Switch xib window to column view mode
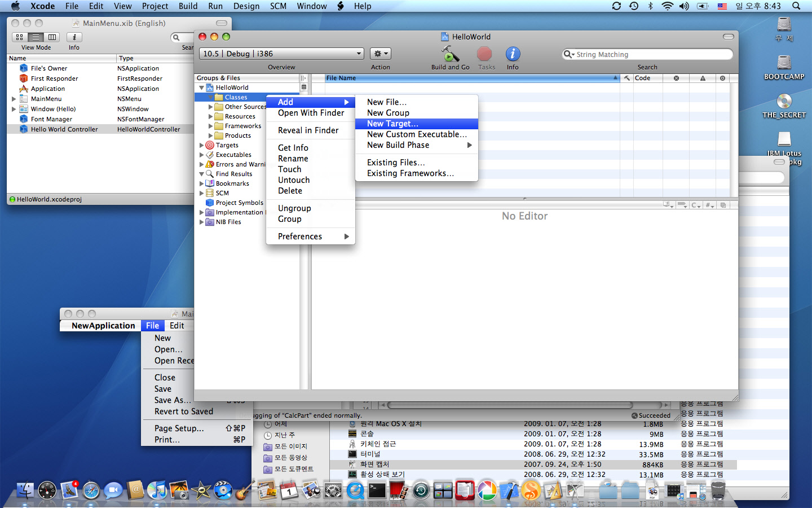The image size is (812, 508). tap(52, 37)
